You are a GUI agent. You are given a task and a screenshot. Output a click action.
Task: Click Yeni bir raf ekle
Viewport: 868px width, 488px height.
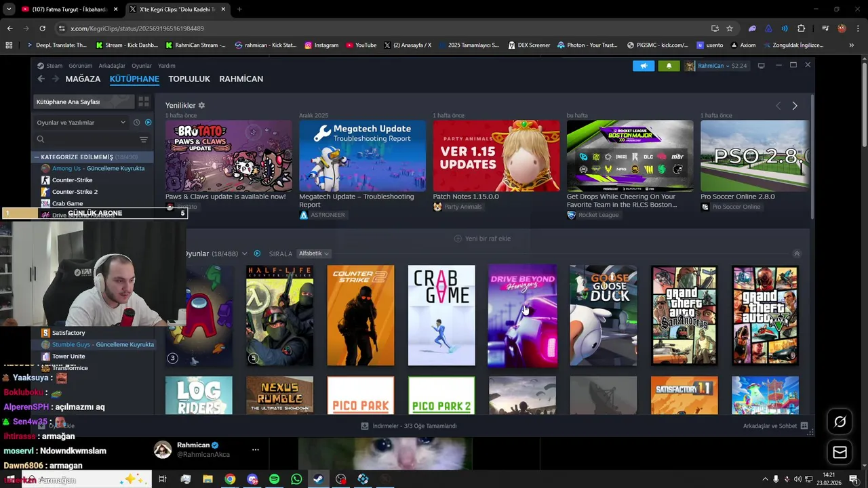482,239
